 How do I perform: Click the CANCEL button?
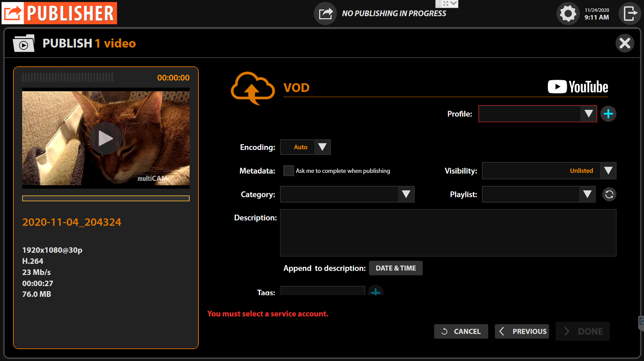pos(461,332)
